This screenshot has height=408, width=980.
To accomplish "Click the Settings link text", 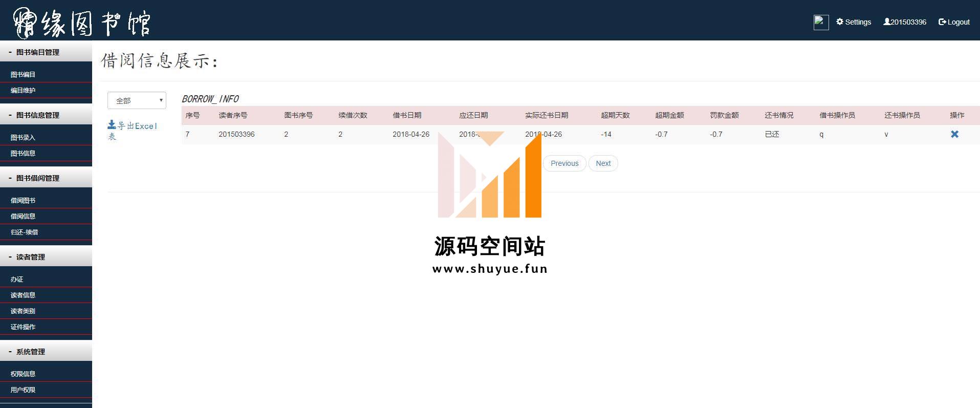I will [x=858, y=22].
